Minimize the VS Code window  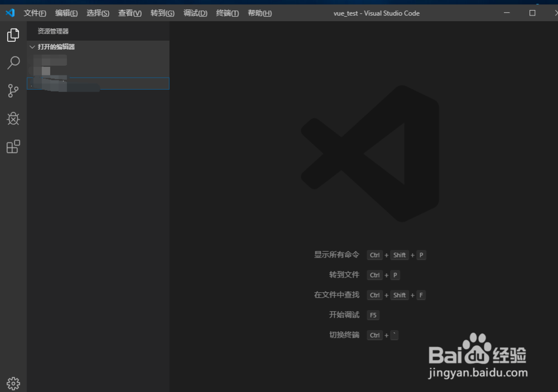point(507,13)
